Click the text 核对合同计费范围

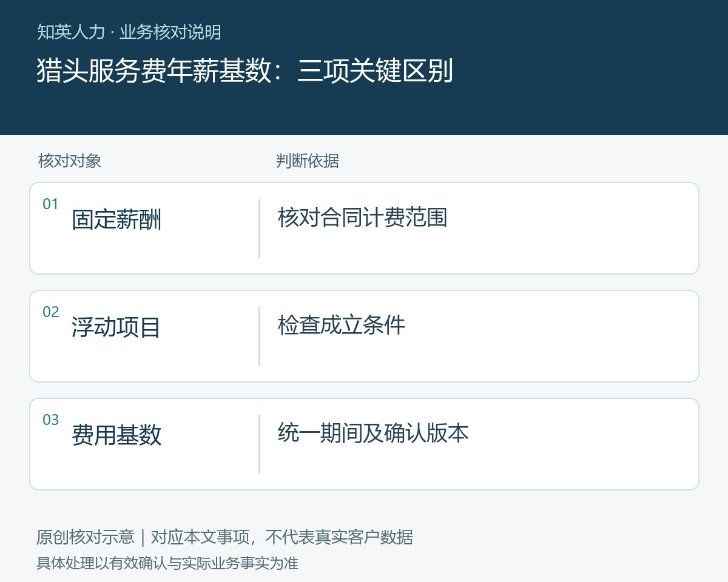pyautogui.click(x=362, y=217)
